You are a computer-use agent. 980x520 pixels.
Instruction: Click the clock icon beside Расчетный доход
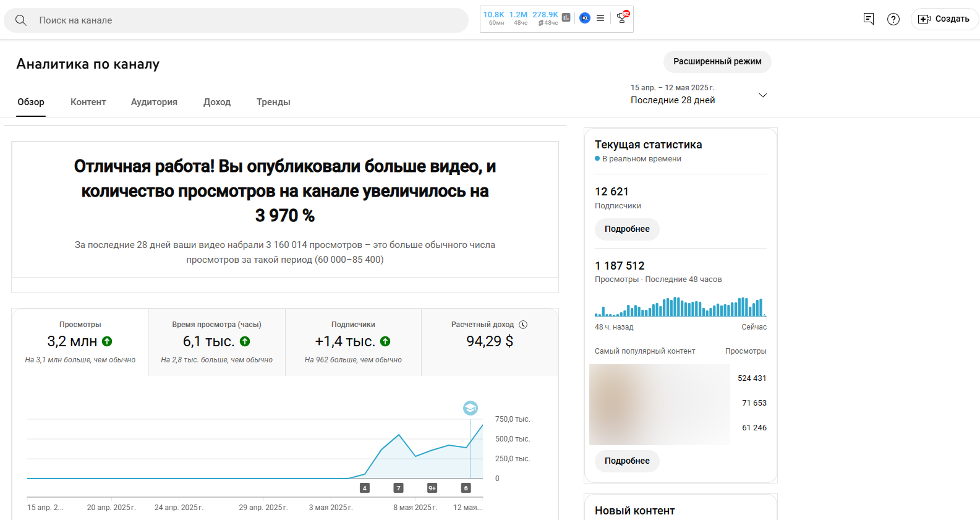pyautogui.click(x=523, y=325)
